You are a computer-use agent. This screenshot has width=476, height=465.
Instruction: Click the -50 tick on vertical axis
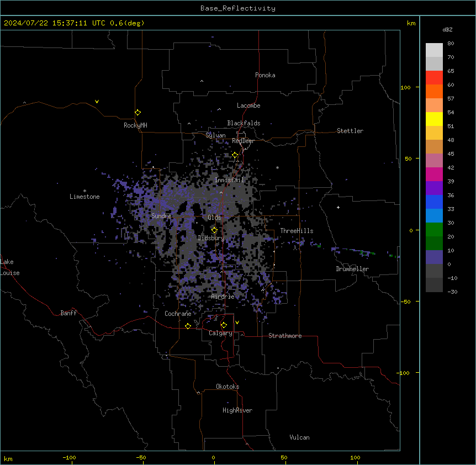click(x=405, y=302)
